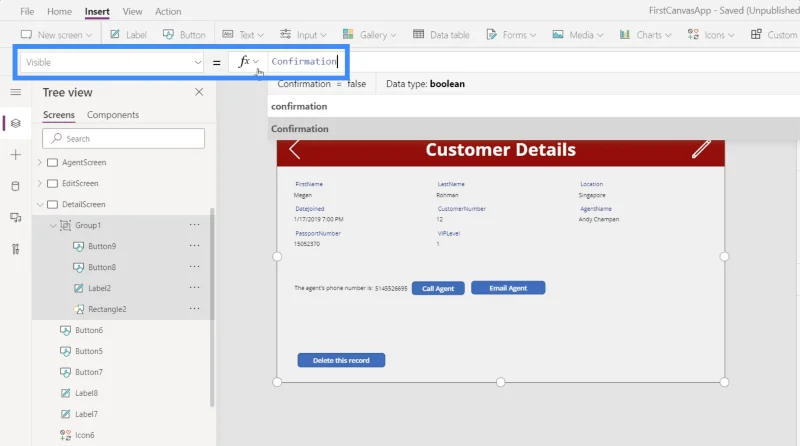Select Rectangle2 in the tree
800x446 pixels.
point(107,309)
